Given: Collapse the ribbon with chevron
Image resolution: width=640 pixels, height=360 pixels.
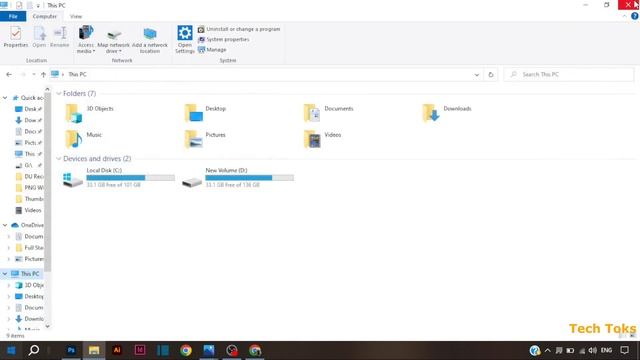Looking at the screenshot, I should 624,16.
